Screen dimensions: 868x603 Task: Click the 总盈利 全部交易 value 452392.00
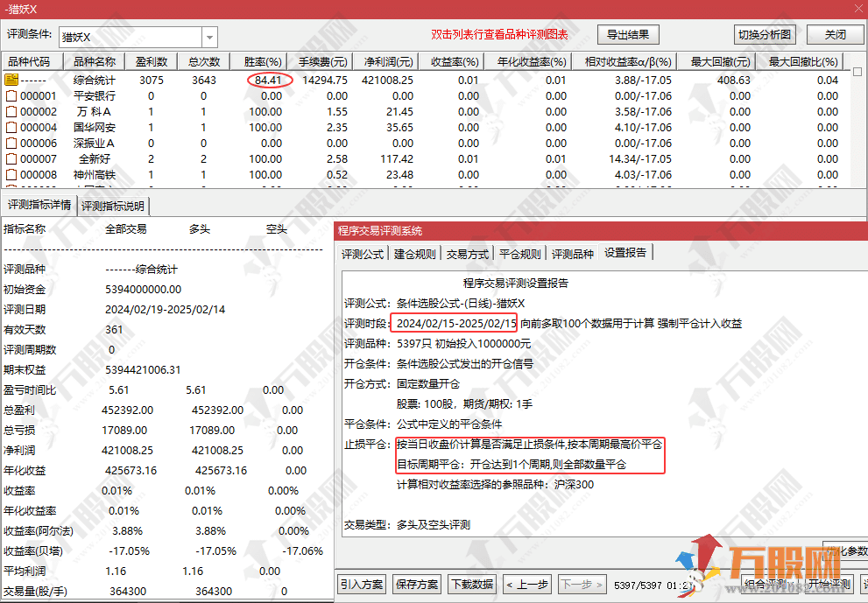click(127, 410)
